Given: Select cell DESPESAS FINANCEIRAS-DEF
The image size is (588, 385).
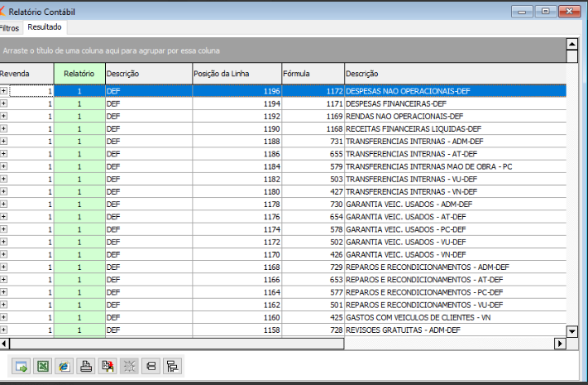Looking at the screenshot, I should (455, 103).
